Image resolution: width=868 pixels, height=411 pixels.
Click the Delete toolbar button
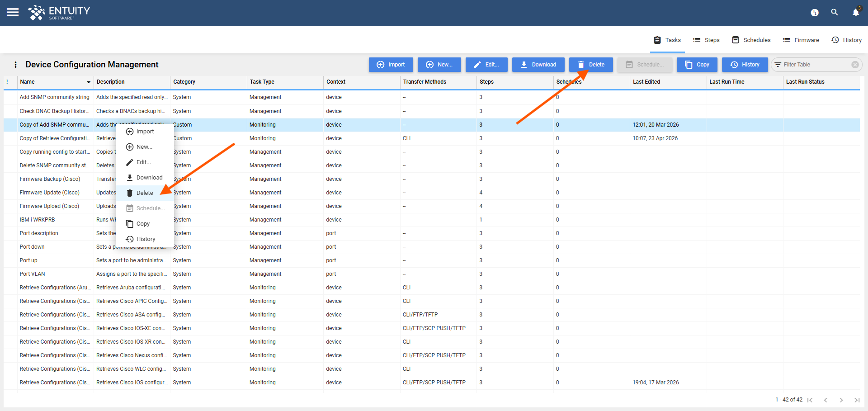[591, 65]
